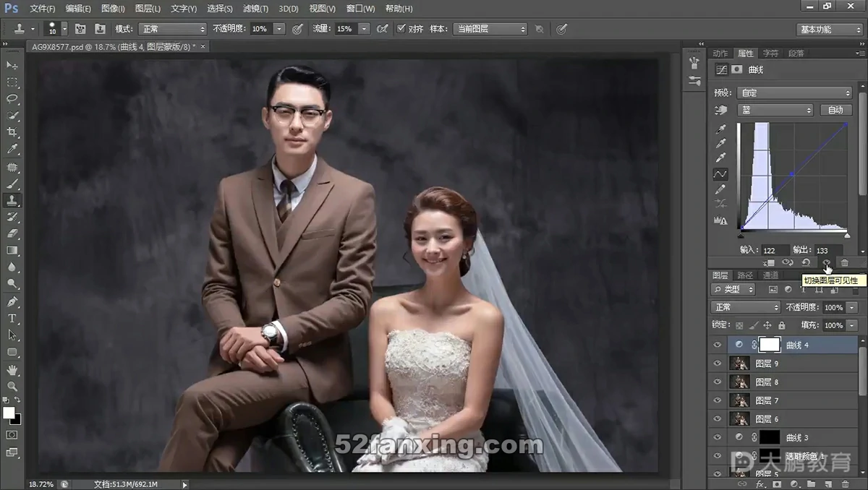Hide the 图层 6 layer
Viewport: 868px width, 490px height.
coord(718,419)
